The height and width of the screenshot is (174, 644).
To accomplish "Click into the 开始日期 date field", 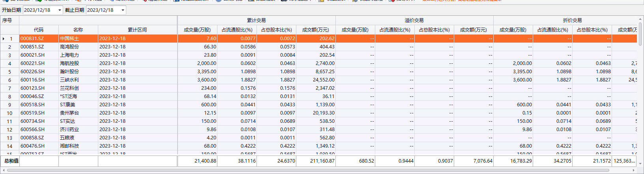I will 39,10.
